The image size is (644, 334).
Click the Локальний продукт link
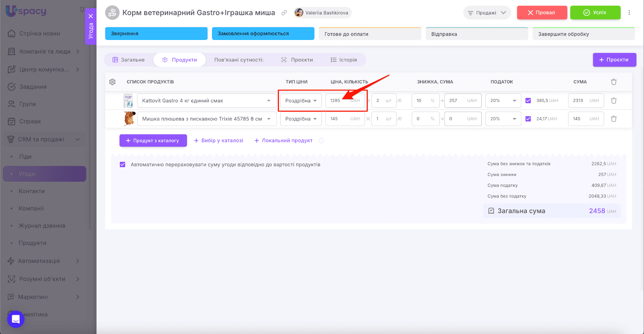click(x=283, y=141)
